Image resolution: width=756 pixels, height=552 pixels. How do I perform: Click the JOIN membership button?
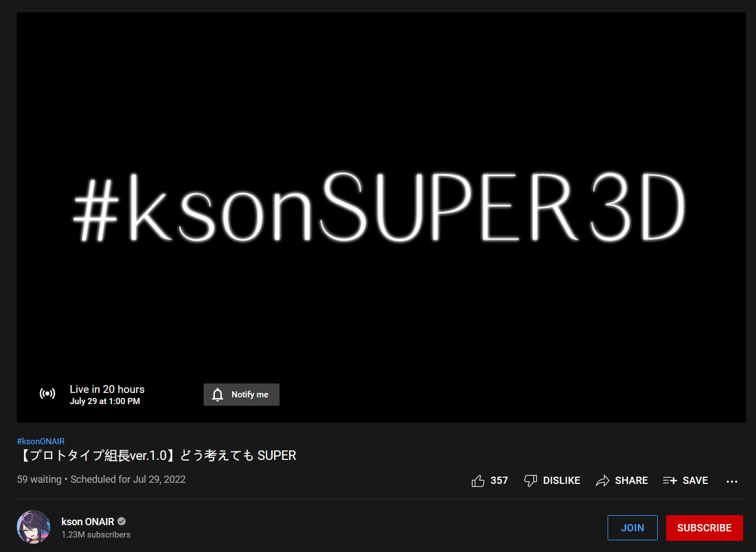point(633,528)
